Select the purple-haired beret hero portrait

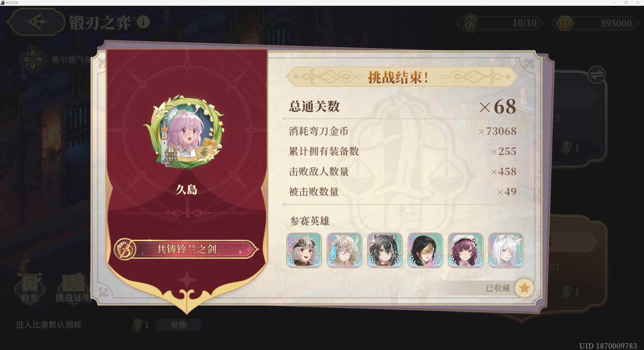coord(466,250)
